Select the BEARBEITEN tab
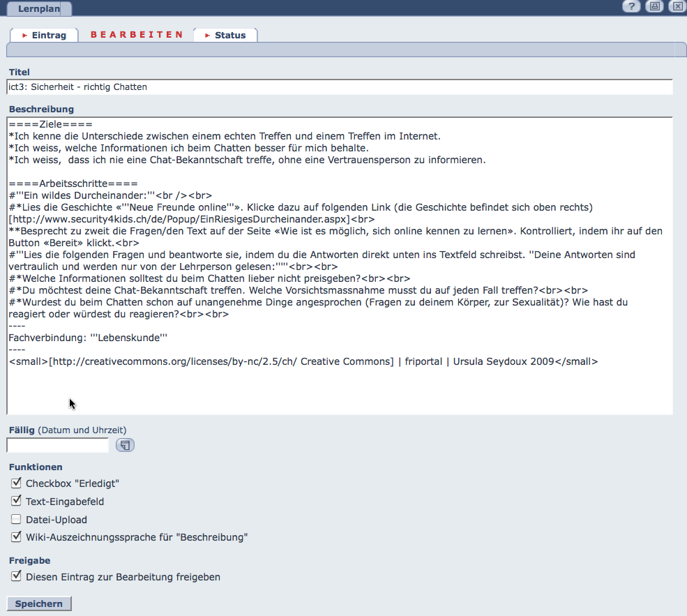Screen dimensions: 687x616 point(136,35)
